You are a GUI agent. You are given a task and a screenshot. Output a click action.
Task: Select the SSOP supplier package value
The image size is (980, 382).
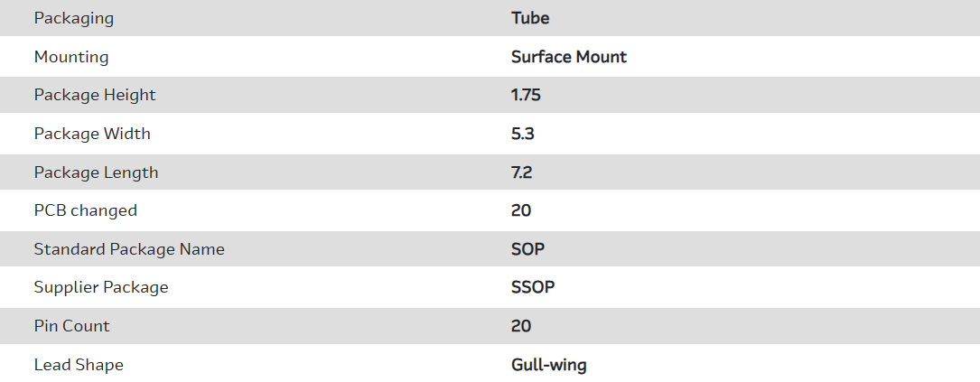(x=533, y=288)
